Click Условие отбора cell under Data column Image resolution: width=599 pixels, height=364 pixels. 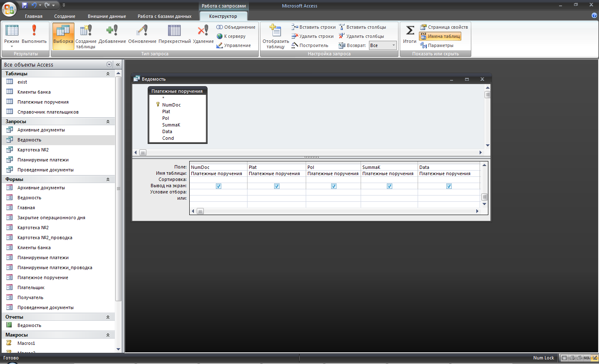[x=449, y=192]
